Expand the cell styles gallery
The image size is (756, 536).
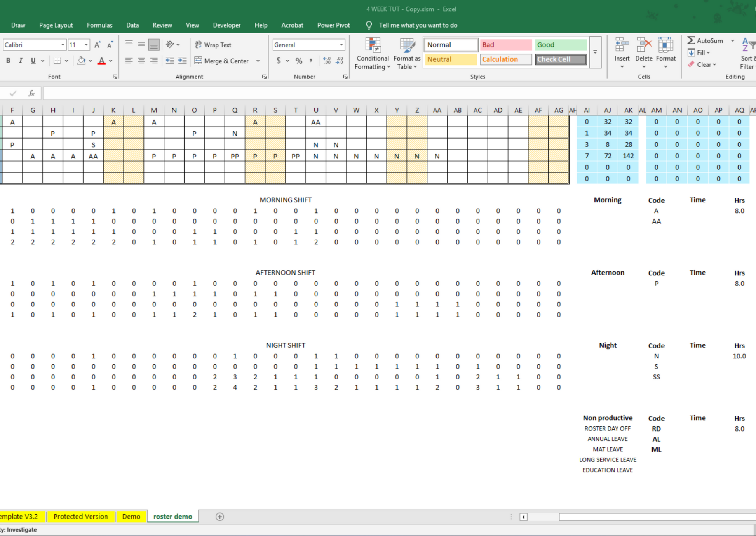coord(595,52)
